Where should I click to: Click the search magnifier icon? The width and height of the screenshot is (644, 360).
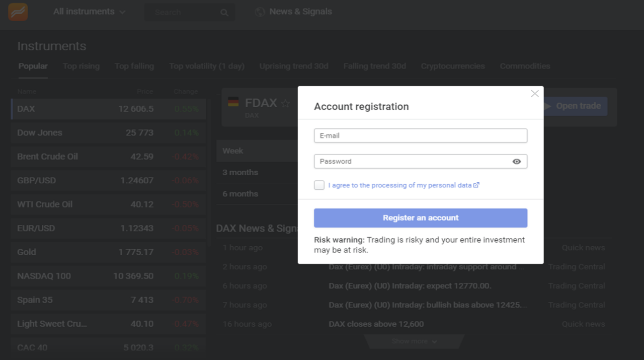pos(224,13)
